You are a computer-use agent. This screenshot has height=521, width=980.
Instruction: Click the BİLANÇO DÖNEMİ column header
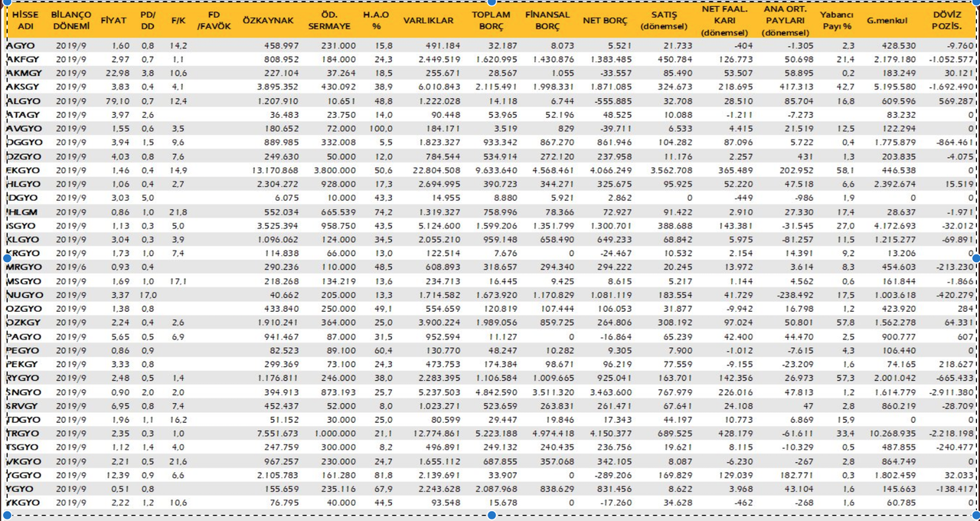(x=71, y=21)
